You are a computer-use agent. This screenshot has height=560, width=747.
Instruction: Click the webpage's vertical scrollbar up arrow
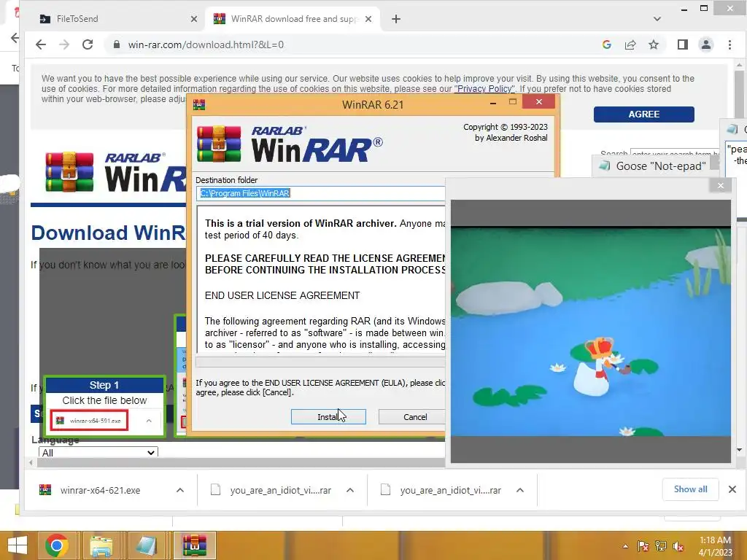pyautogui.click(x=739, y=65)
